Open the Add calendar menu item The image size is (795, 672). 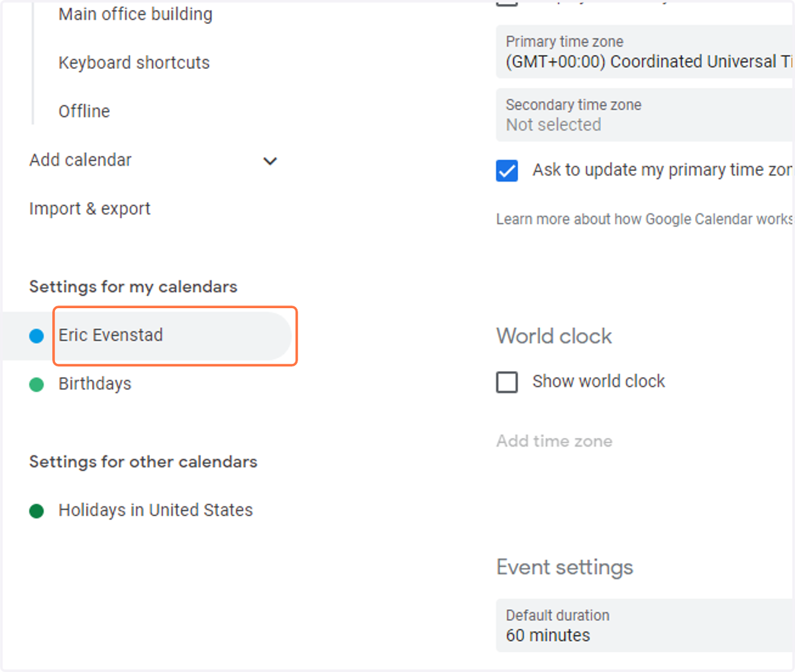tap(80, 160)
